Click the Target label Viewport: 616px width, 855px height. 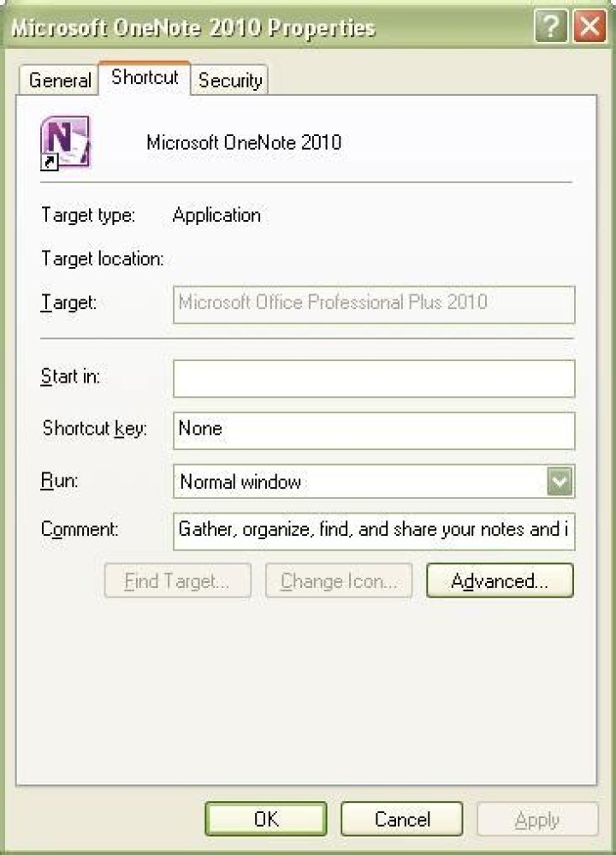tap(68, 303)
